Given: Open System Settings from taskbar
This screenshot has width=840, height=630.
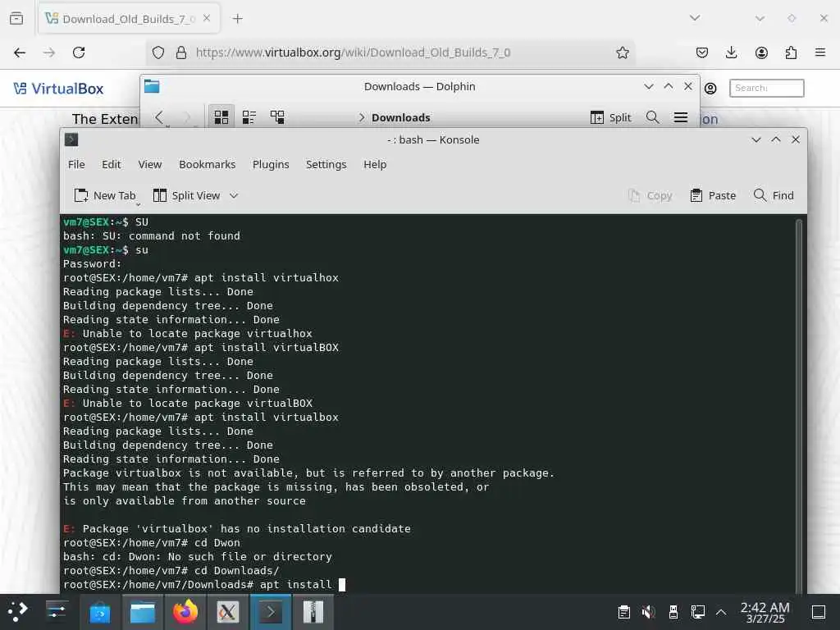Looking at the screenshot, I should (57, 612).
